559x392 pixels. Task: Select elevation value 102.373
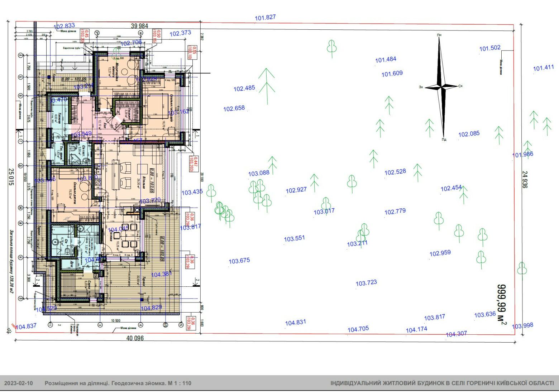(180, 33)
